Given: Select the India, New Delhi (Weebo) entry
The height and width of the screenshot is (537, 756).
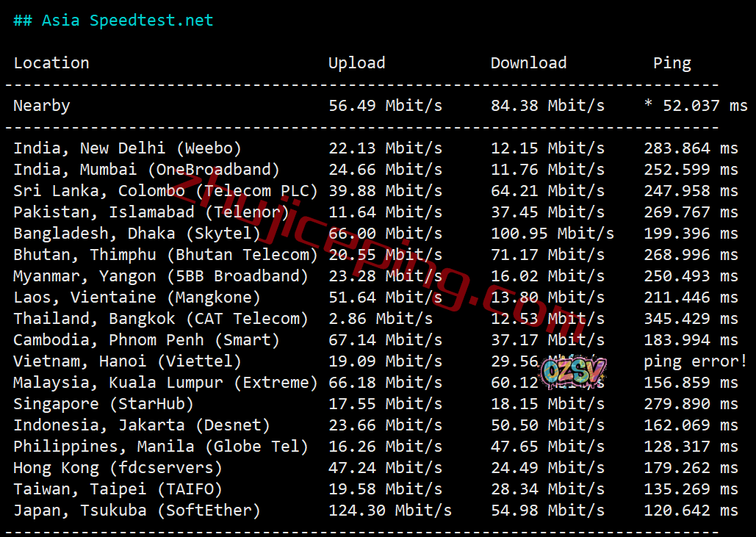Looking at the screenshot, I should click(127, 148).
